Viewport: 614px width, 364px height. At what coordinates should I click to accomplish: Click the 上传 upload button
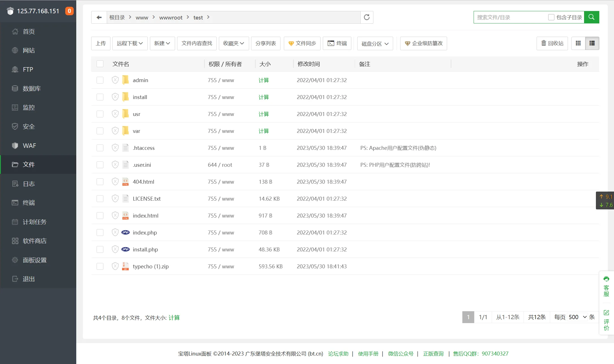click(101, 43)
